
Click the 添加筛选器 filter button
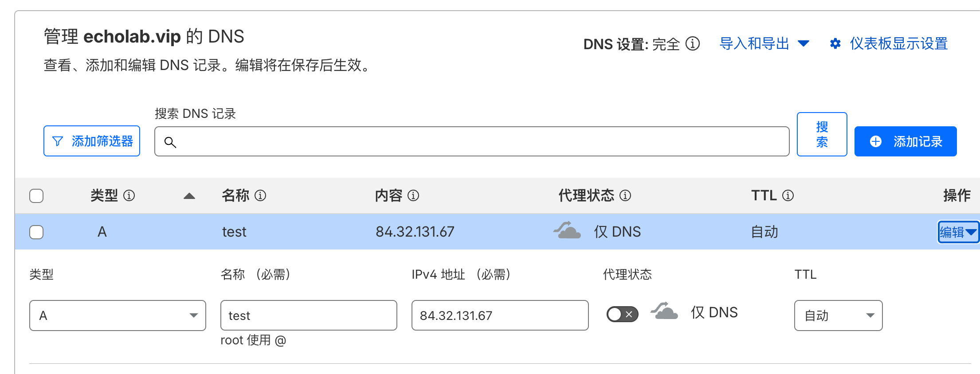[92, 141]
